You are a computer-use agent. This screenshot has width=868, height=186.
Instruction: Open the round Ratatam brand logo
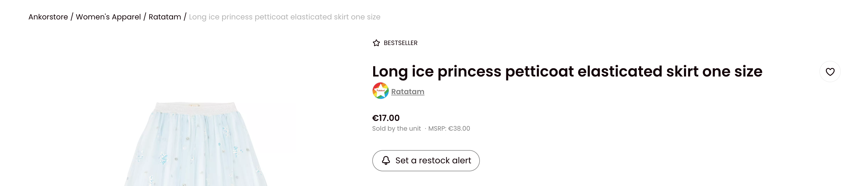click(381, 91)
